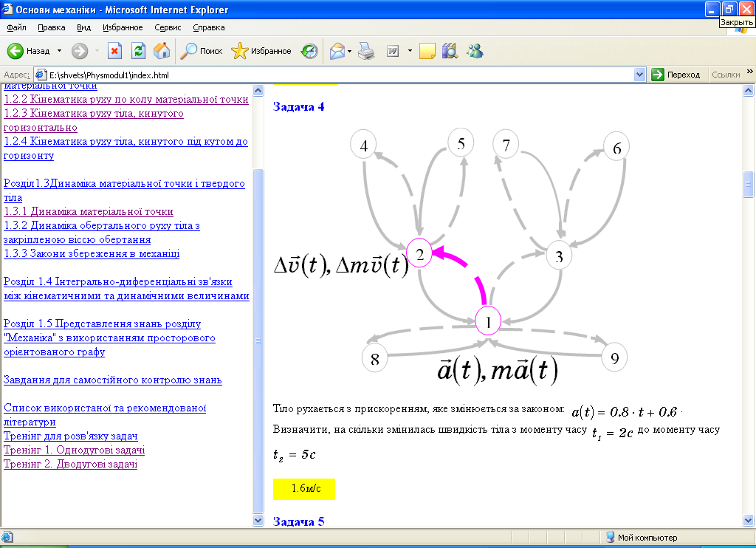The height and width of the screenshot is (548, 756).
Task: Click the yellow Discuss note icon
Action: (x=427, y=51)
